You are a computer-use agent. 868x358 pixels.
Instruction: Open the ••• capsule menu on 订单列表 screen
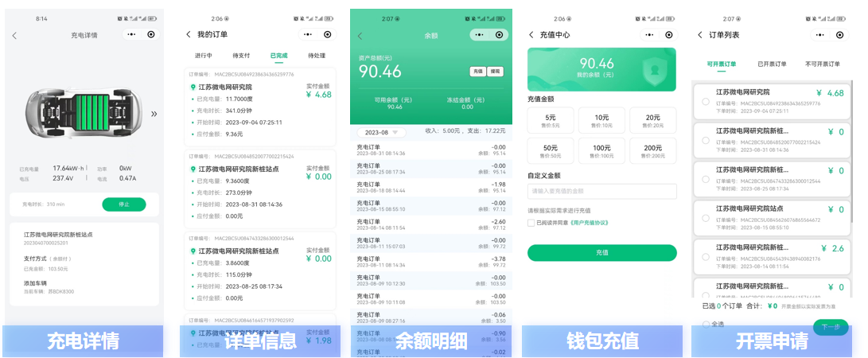tap(819, 34)
